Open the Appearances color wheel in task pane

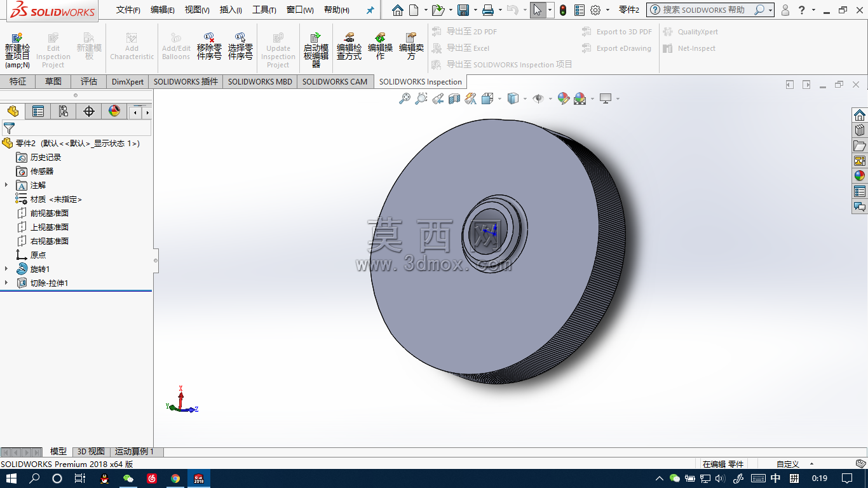point(860,176)
